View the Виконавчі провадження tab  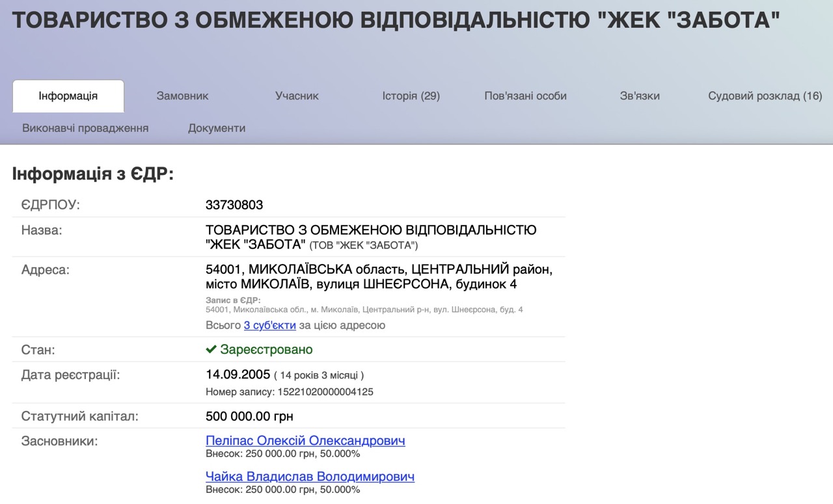pyautogui.click(x=85, y=128)
